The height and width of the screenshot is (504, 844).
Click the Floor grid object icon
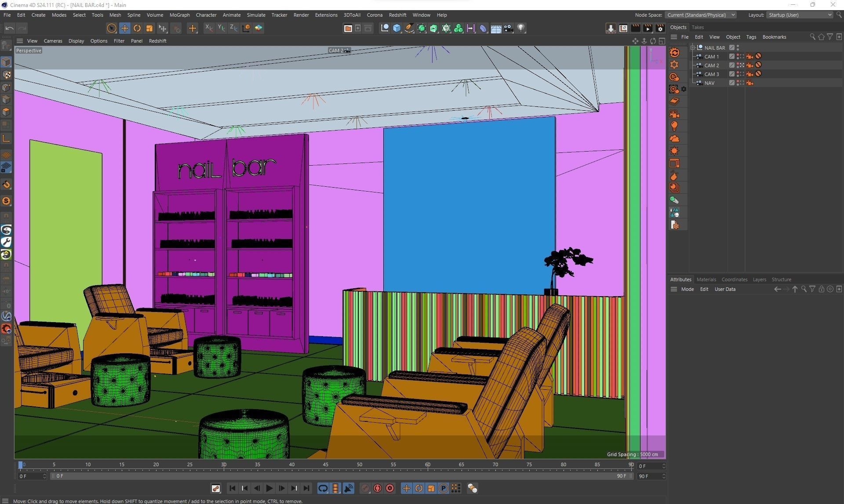click(x=496, y=28)
